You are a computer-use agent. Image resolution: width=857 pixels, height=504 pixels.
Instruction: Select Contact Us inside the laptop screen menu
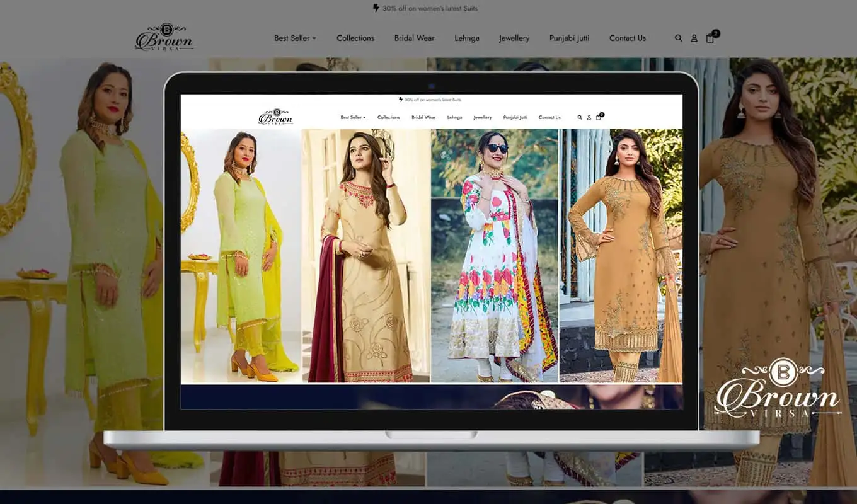click(549, 117)
